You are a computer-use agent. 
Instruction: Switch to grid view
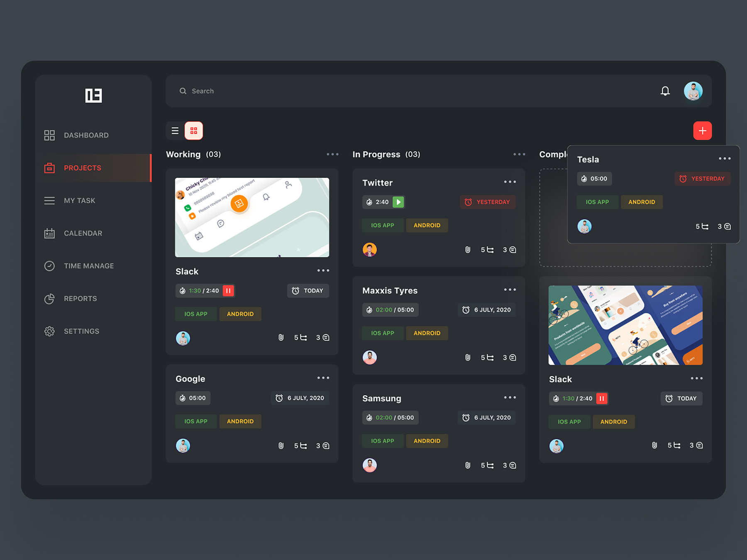[x=194, y=131]
